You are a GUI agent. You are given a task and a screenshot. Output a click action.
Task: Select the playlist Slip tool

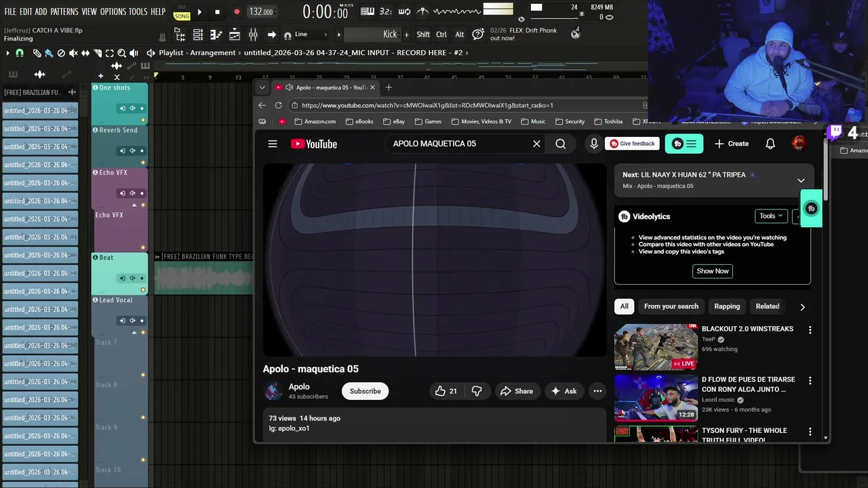pyautogui.click(x=85, y=53)
